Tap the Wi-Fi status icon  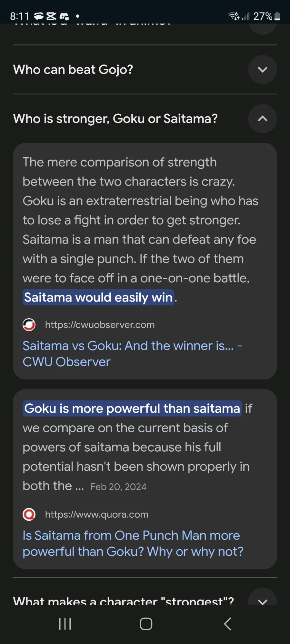(234, 16)
